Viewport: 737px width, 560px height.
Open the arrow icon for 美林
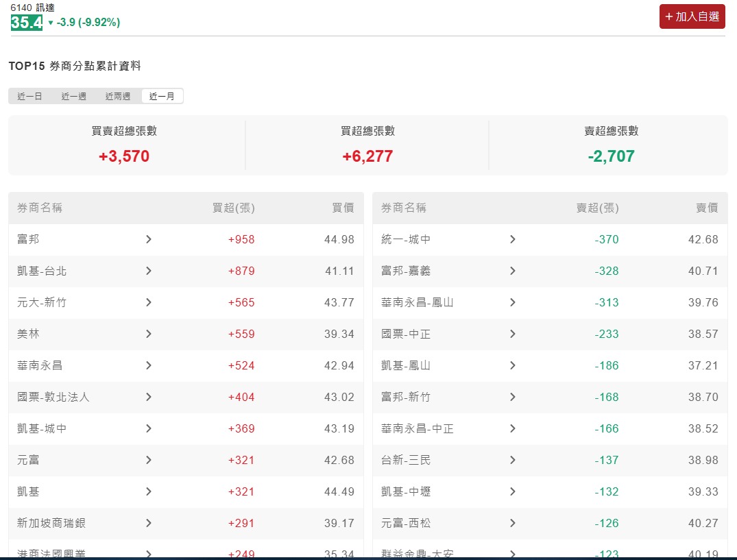[x=149, y=334]
